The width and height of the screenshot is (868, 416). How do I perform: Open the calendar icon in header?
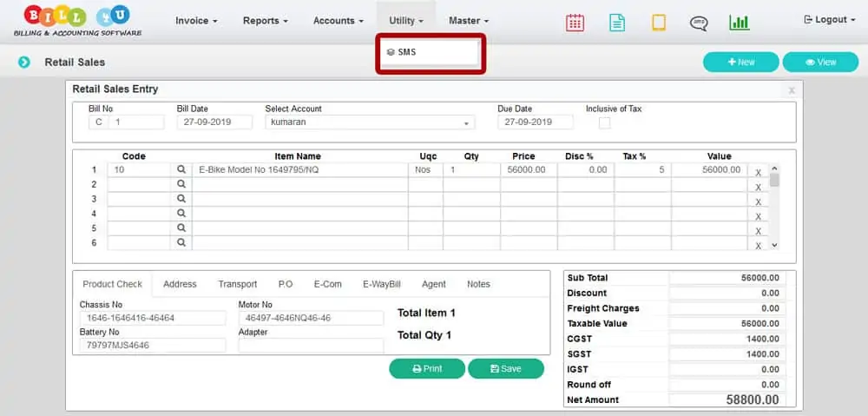pos(575,23)
